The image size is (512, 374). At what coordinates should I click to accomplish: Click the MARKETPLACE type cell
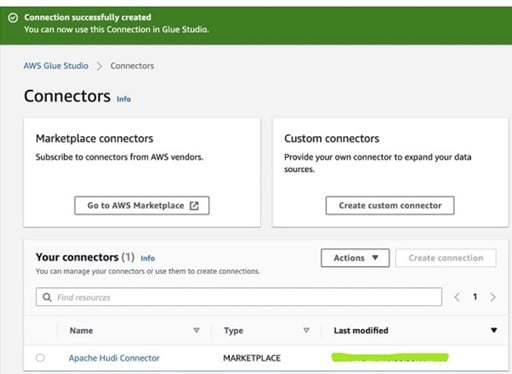coord(252,358)
